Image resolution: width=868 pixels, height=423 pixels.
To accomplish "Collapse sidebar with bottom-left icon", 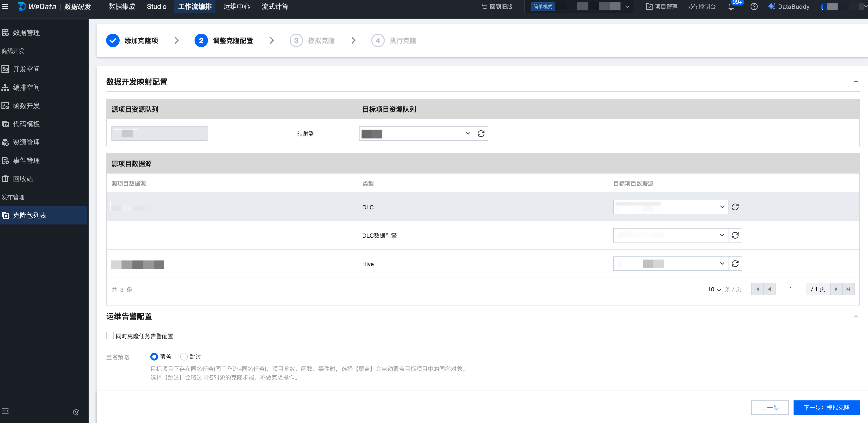I will 5,411.
